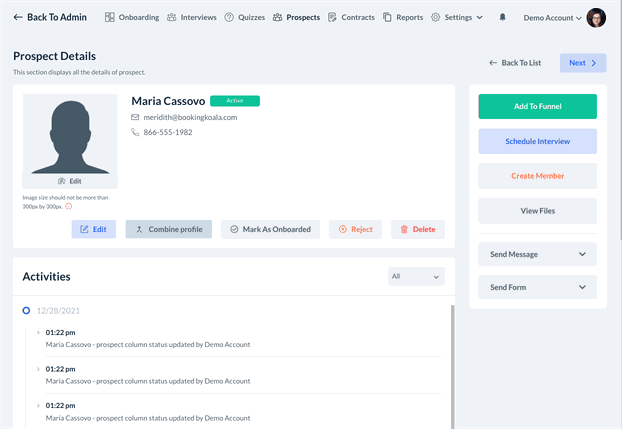
Task: Expand the Send Message dropdown
Action: pos(538,254)
